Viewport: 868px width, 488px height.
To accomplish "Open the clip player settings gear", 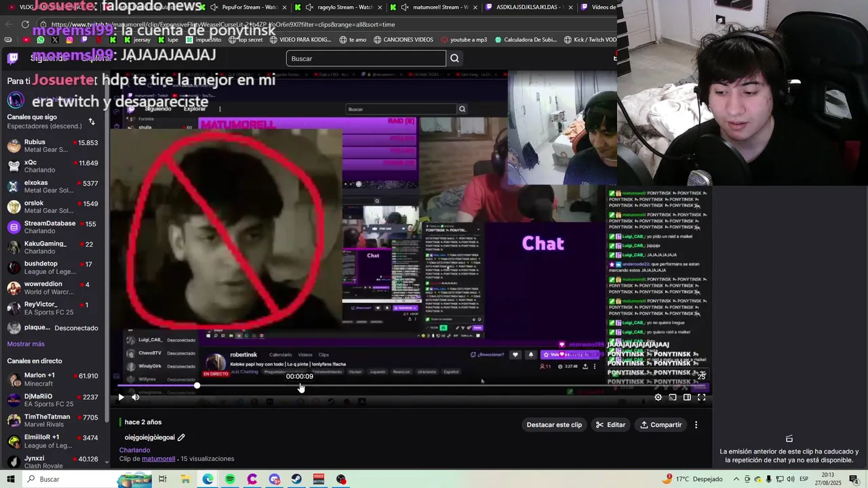I will coord(658,398).
